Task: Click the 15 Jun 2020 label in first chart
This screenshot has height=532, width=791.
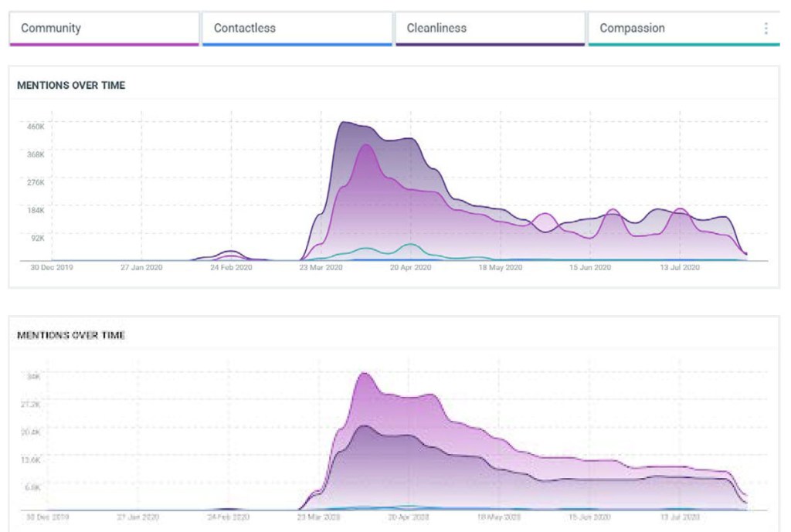Action: 590,268
